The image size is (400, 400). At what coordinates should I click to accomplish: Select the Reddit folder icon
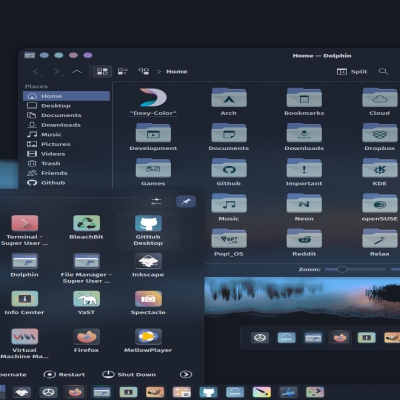pos(304,238)
